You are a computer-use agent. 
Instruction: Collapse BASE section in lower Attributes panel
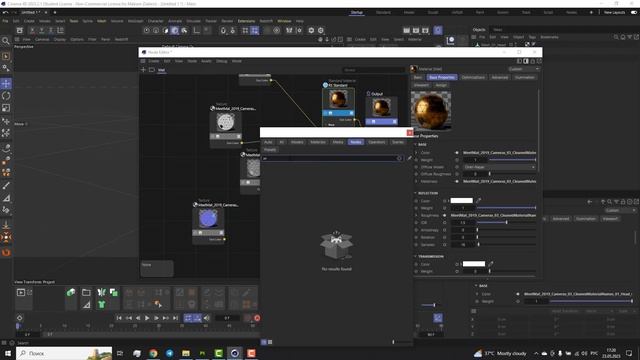(x=476, y=286)
